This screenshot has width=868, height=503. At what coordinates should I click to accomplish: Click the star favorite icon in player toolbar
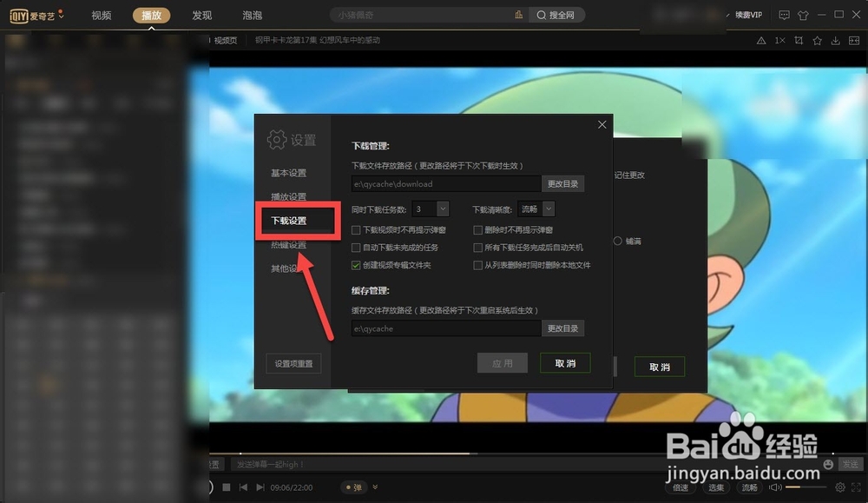[818, 41]
